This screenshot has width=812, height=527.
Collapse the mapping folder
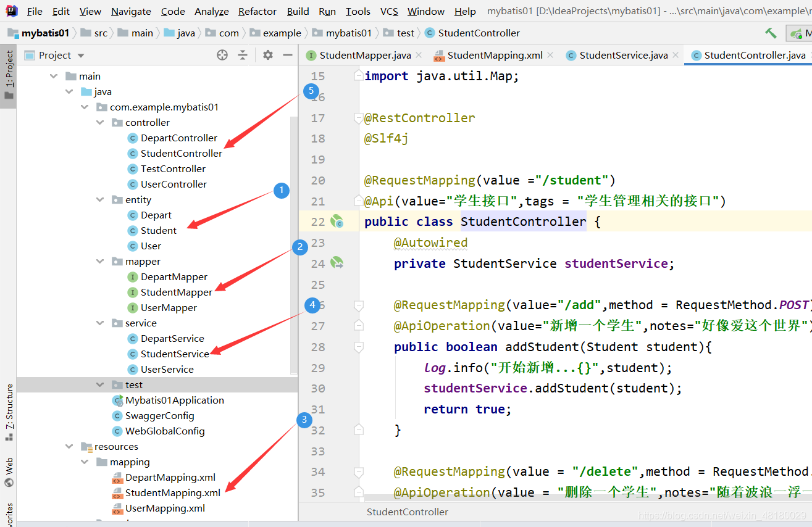pyautogui.click(x=85, y=462)
